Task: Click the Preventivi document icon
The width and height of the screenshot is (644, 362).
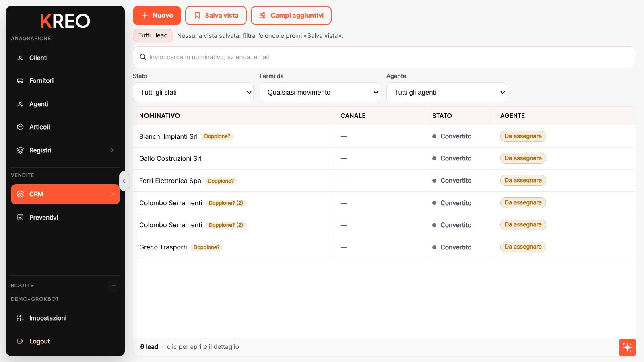Action: 20,218
